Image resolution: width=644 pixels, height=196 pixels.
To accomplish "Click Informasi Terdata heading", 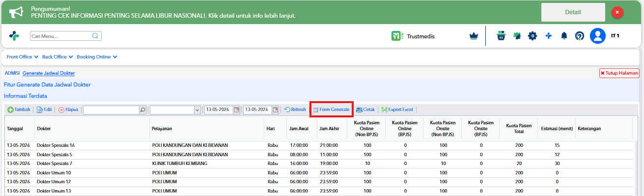I will (x=26, y=96).
